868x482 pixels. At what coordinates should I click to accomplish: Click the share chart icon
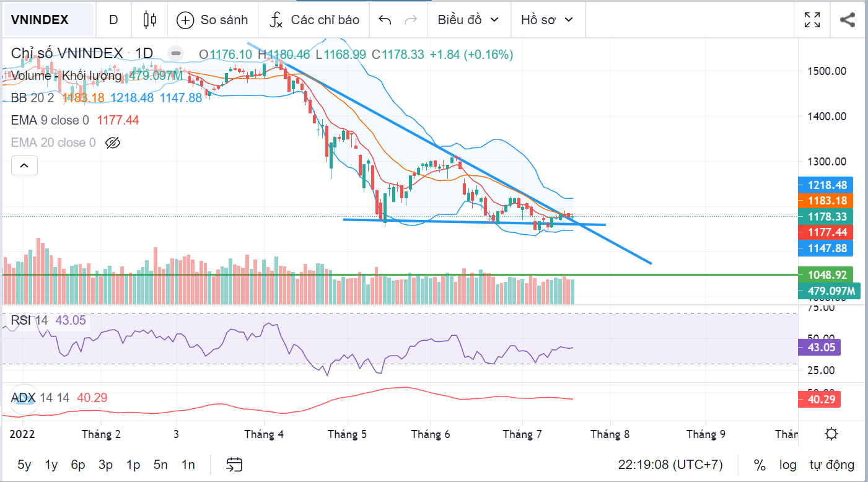(x=848, y=20)
